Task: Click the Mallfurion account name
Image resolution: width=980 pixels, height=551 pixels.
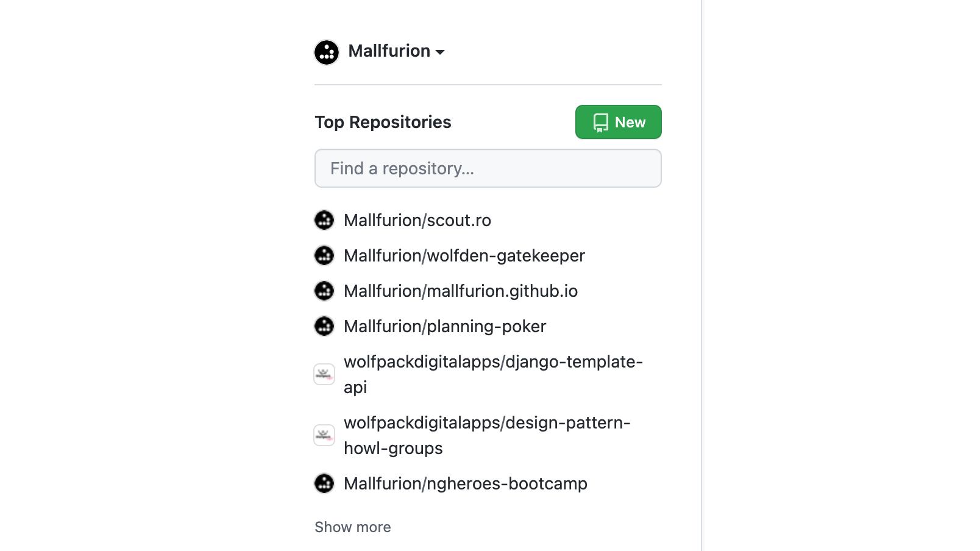Action: point(389,51)
